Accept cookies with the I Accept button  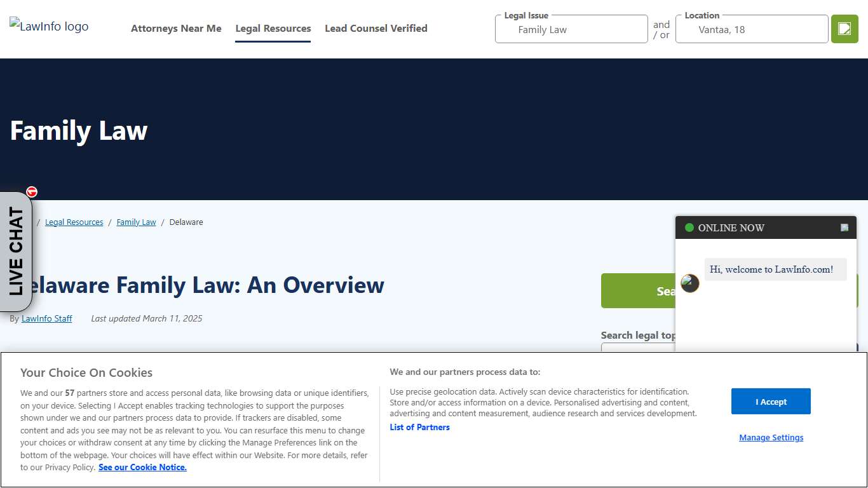(771, 401)
